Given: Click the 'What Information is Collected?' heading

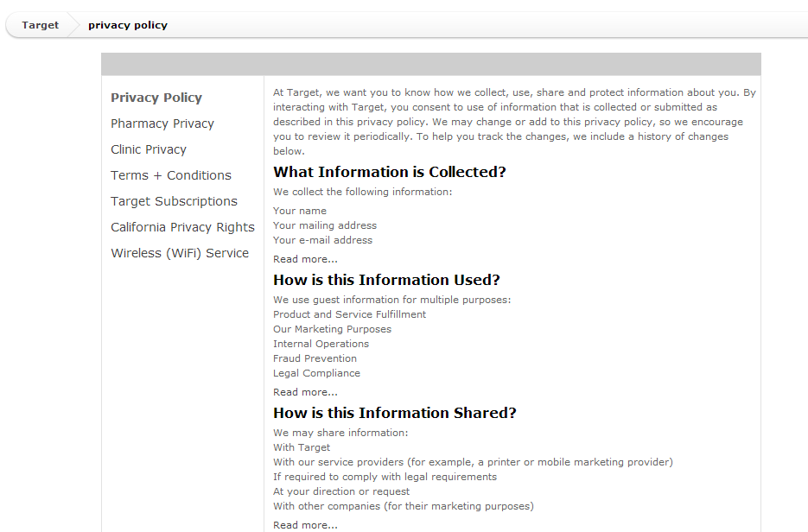Looking at the screenshot, I should 390,172.
